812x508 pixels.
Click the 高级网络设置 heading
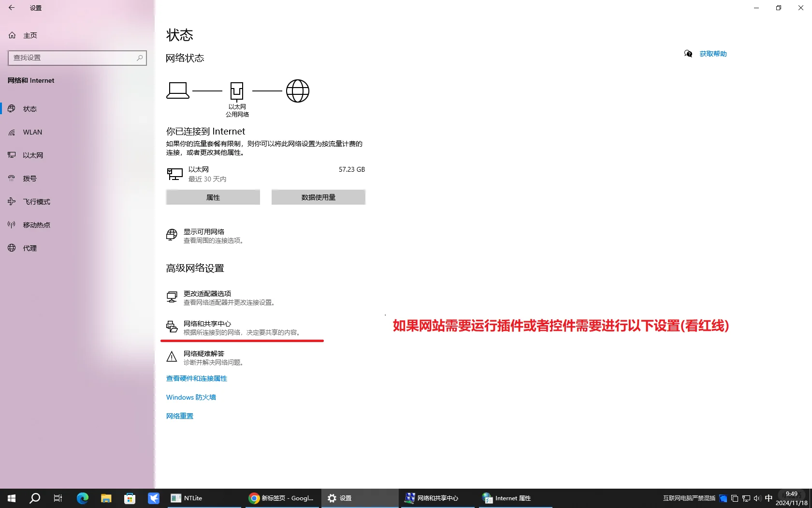coord(195,268)
